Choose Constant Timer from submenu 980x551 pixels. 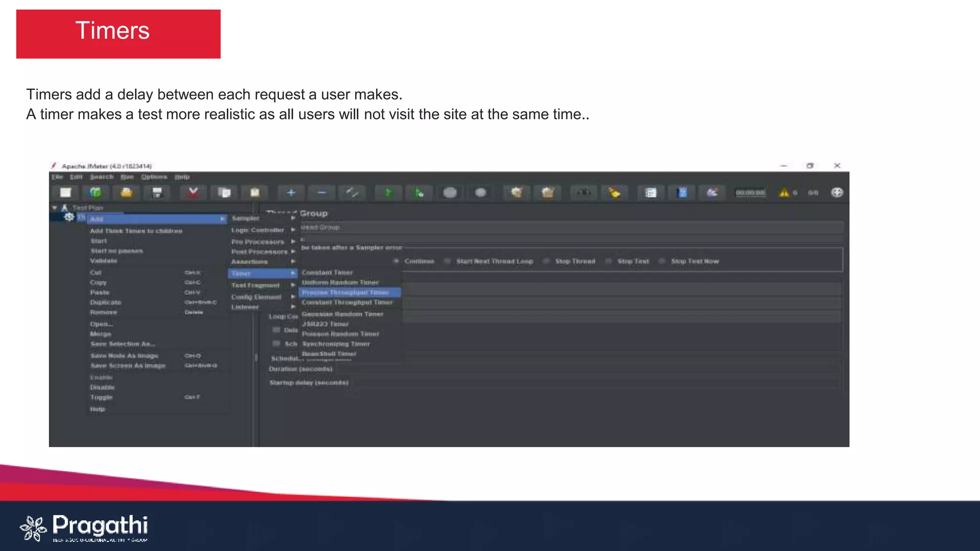click(x=350, y=273)
